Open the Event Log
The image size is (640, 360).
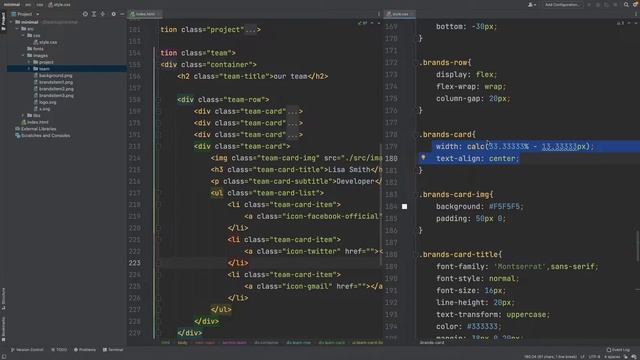pos(618,350)
